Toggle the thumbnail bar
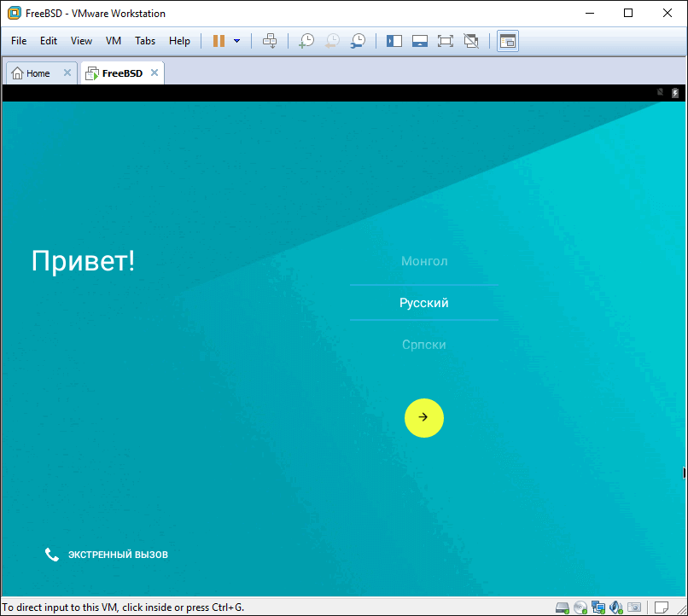Screen dimensions: 688x616 click(x=420, y=41)
